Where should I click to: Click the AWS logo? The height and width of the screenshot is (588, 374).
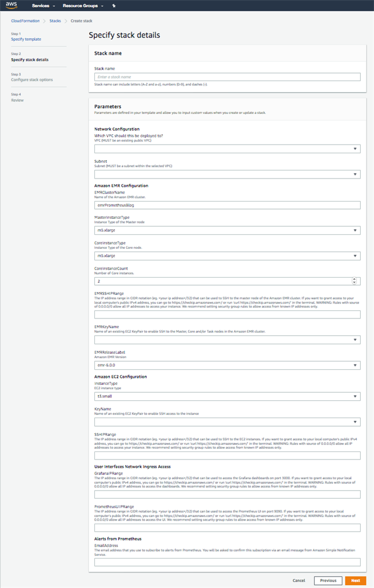click(12, 5)
